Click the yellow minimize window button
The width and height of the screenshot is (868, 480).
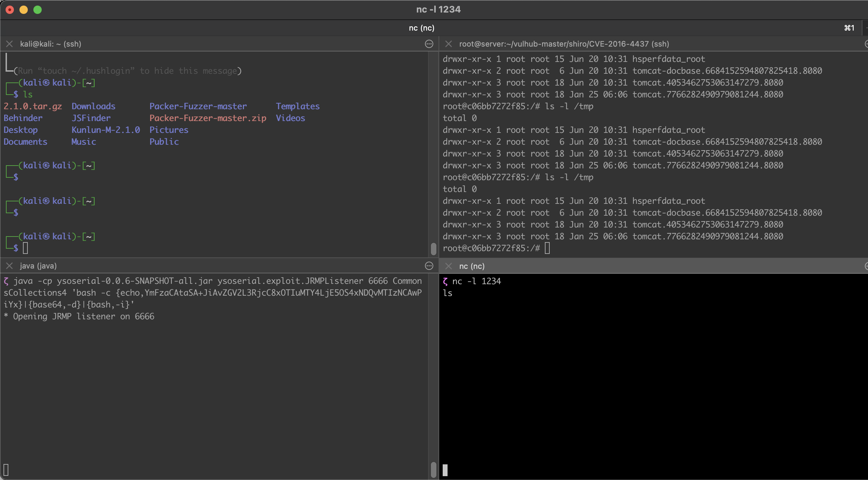(24, 10)
